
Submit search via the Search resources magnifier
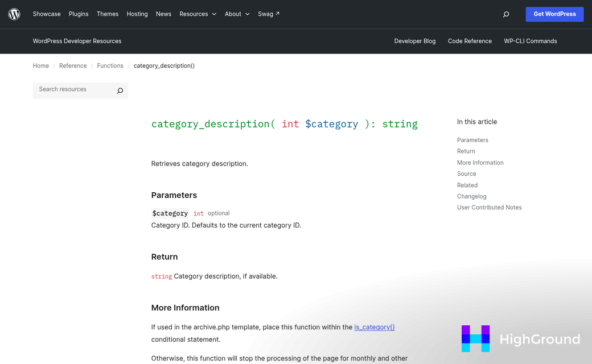pyautogui.click(x=120, y=90)
